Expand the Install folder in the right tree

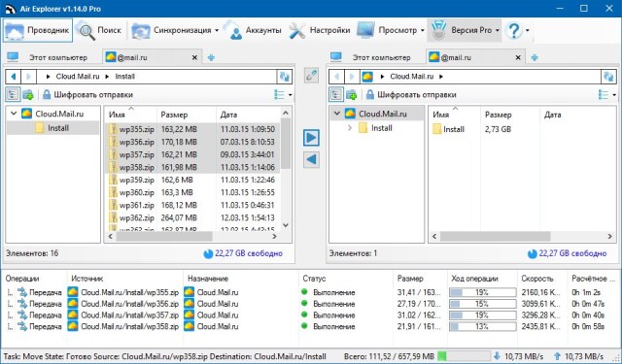point(350,128)
